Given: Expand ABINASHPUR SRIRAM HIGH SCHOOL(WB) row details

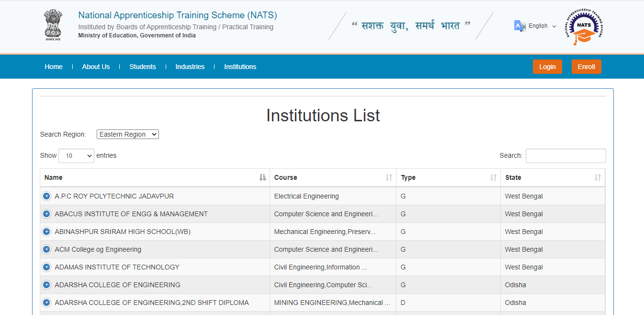Looking at the screenshot, I should [x=46, y=232].
